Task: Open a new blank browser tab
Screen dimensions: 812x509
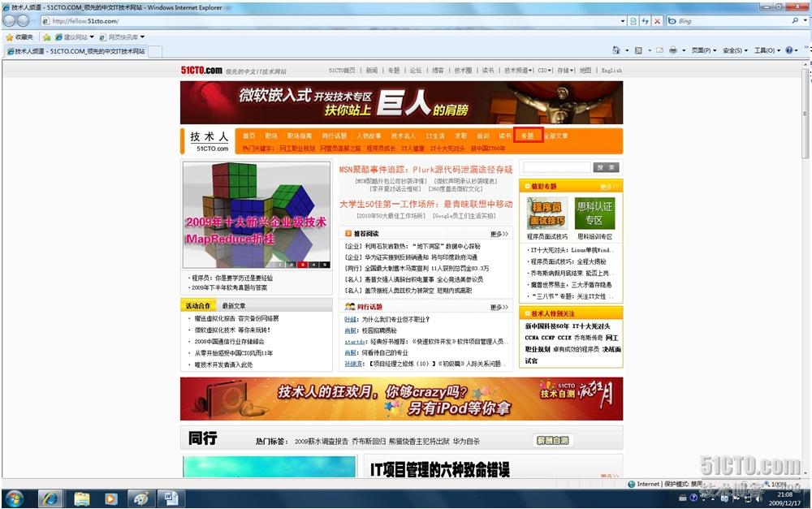Action: point(155,51)
